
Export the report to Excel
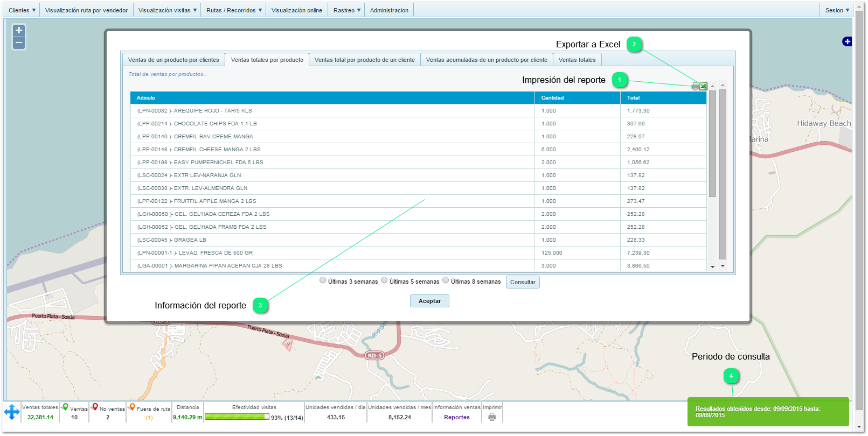[x=703, y=87]
